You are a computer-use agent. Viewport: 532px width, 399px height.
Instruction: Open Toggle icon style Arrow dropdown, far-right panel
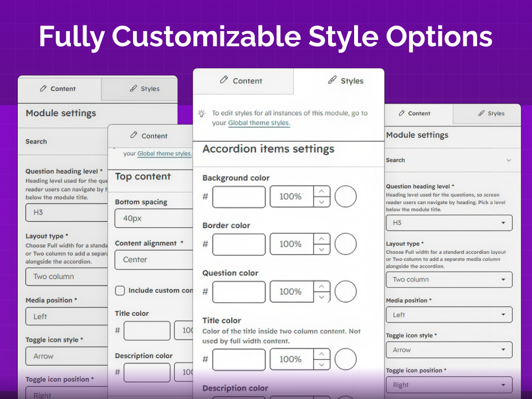click(x=449, y=350)
